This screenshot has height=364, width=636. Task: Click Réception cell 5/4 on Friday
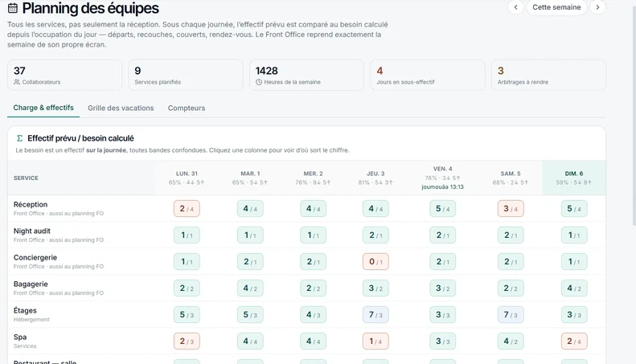point(442,209)
